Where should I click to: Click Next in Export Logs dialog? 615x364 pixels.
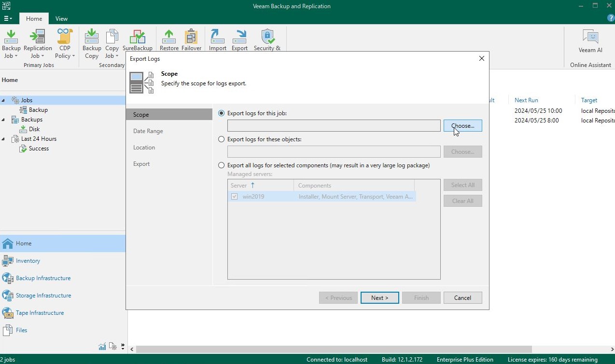coord(380,298)
